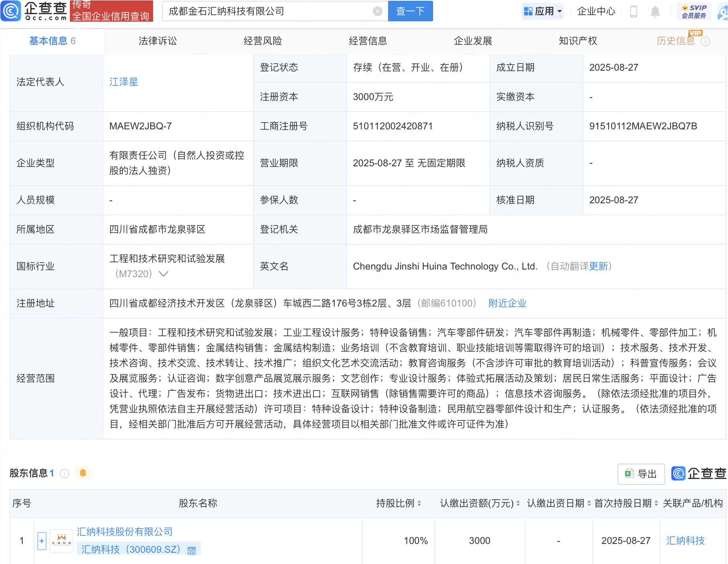The height and width of the screenshot is (564, 728).
Task: Open legal representative 江泽星 link
Action: click(124, 82)
